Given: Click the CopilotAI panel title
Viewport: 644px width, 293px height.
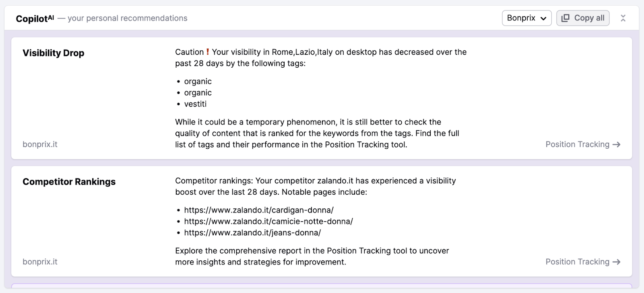Looking at the screenshot, I should pos(35,19).
